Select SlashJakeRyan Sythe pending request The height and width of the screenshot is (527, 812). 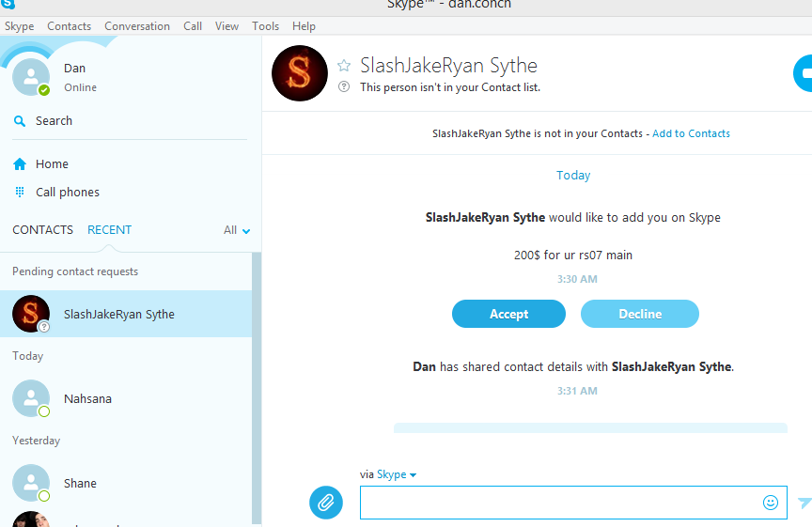point(126,314)
